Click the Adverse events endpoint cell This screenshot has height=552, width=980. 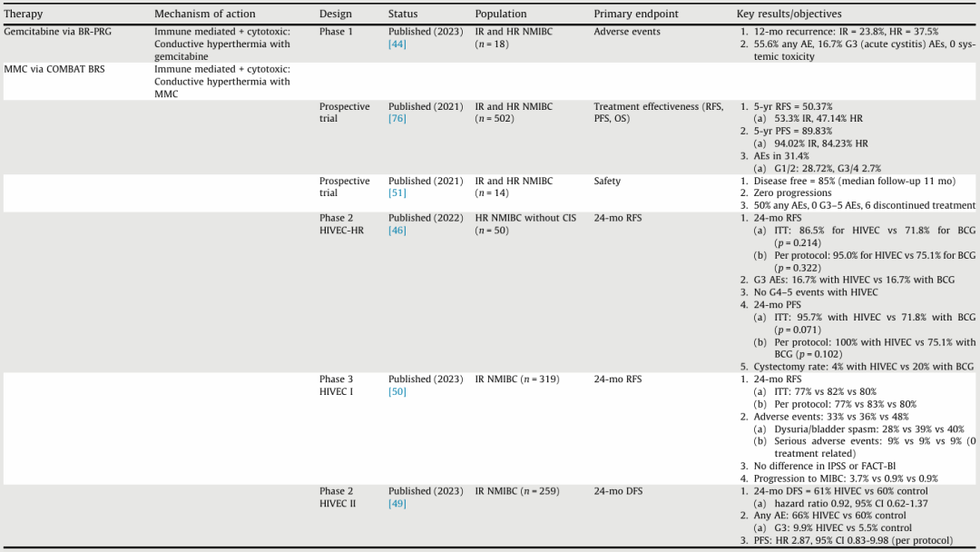(627, 31)
